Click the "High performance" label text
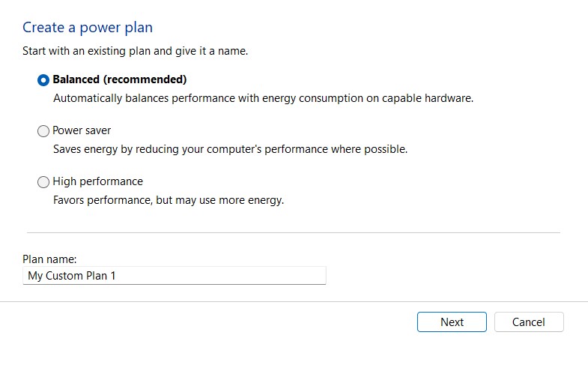 [97, 181]
